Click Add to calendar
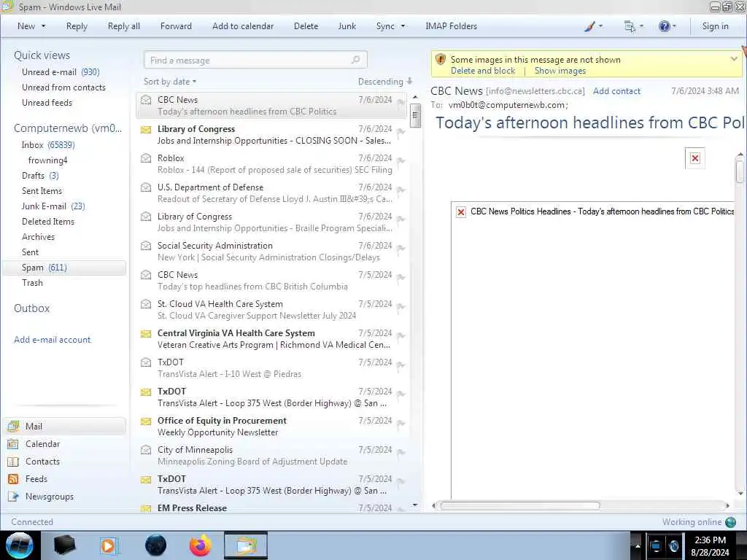This screenshot has height=560, width=747. pos(243,26)
